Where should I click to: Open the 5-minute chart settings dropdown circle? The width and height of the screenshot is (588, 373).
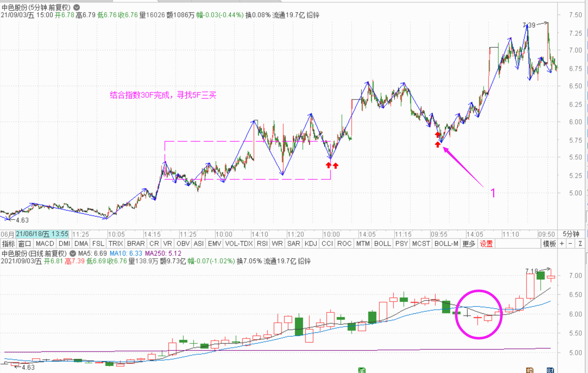point(77,7)
